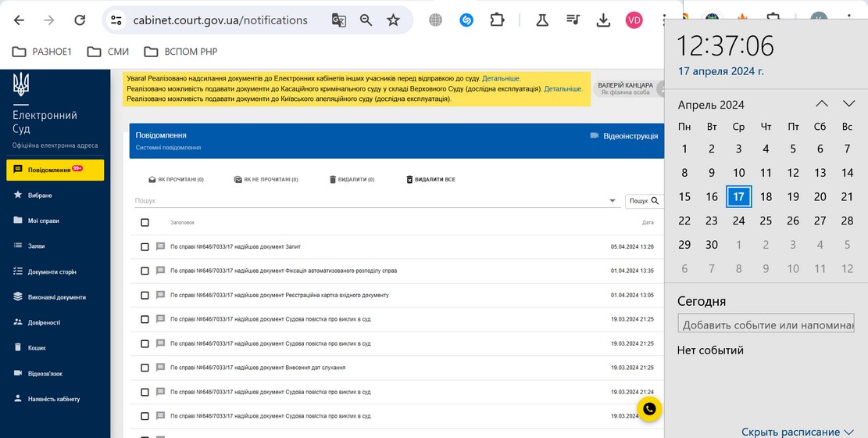The width and height of the screenshot is (868, 438).
Task: Go to previous month with calendar up chevron
Action: (822, 104)
